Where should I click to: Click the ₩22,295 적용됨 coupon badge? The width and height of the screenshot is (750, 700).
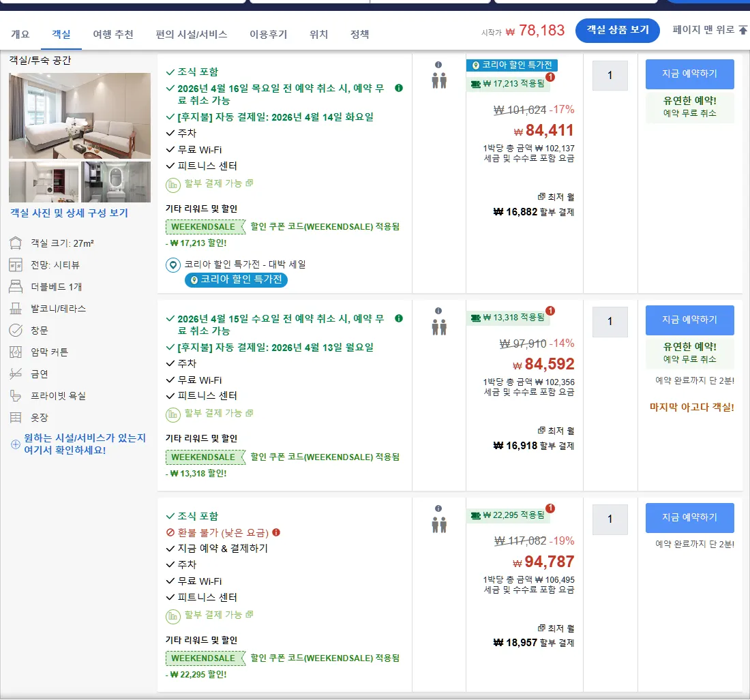[x=509, y=515]
